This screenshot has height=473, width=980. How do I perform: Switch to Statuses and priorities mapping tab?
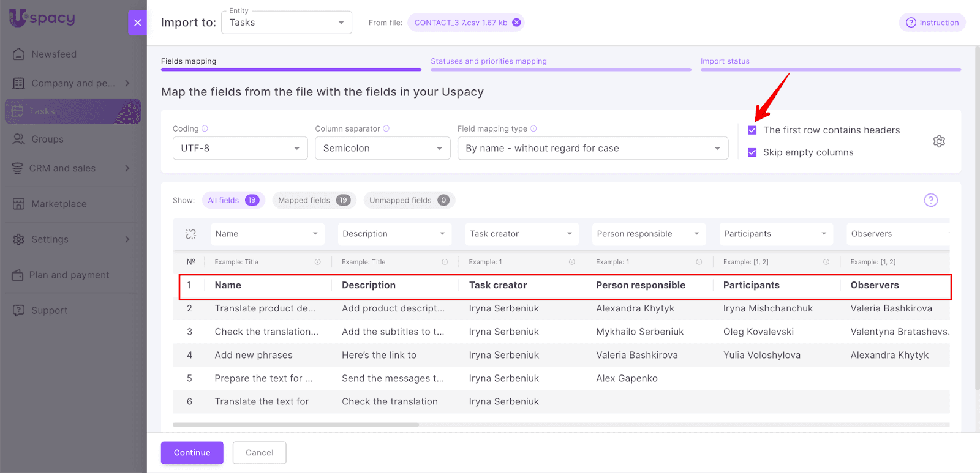coord(488,61)
